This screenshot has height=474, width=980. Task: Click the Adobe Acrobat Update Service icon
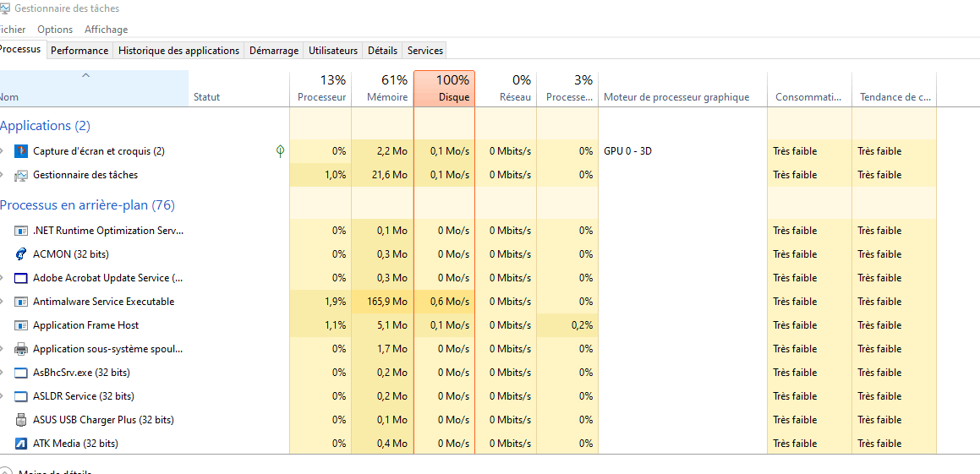coord(21,278)
